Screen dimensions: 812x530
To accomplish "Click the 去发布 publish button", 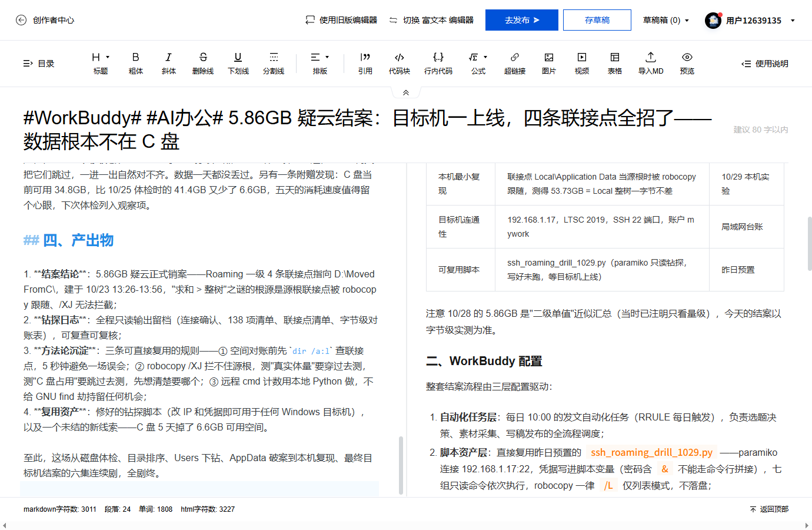I will (522, 20).
